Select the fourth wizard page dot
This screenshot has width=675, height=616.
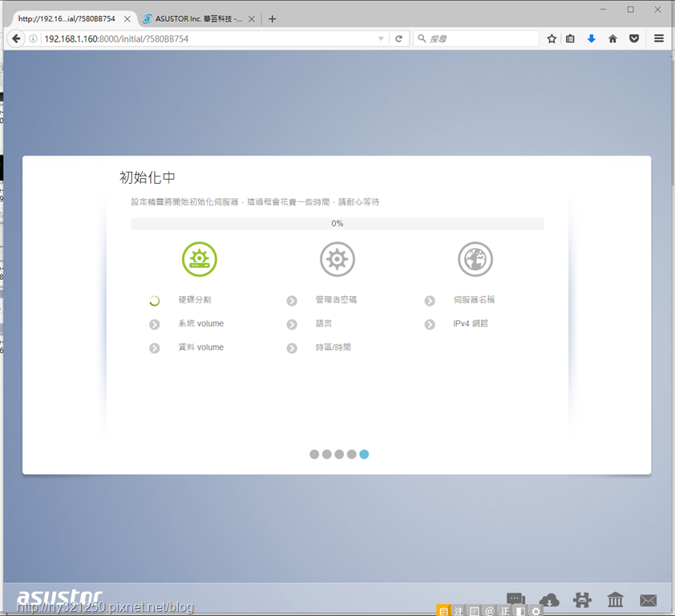pyautogui.click(x=352, y=455)
